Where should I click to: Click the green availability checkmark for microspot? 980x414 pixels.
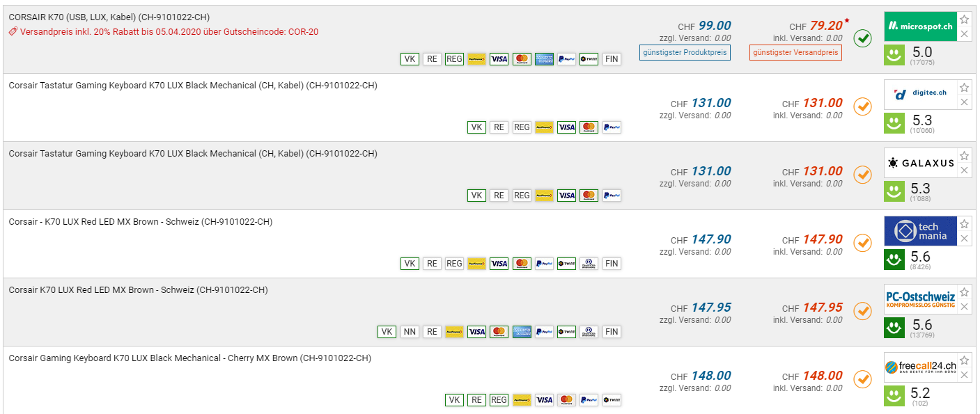pos(862,38)
